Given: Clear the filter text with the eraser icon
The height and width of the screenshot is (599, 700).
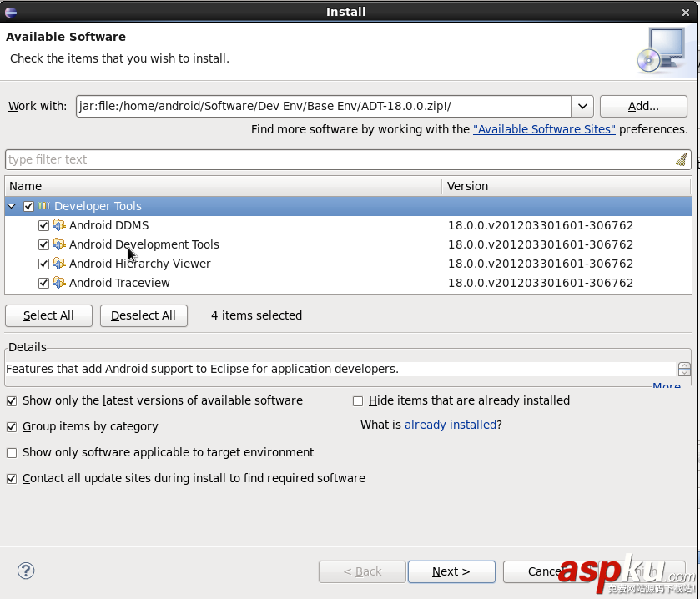Looking at the screenshot, I should tap(682, 159).
